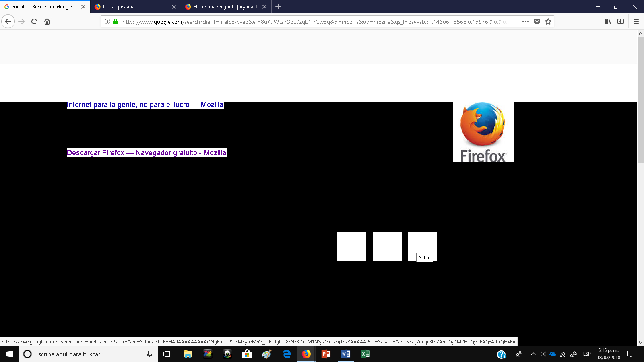Screen dimensions: 644x362
Task: Open the Descargar Firefox link
Action: [x=147, y=152]
